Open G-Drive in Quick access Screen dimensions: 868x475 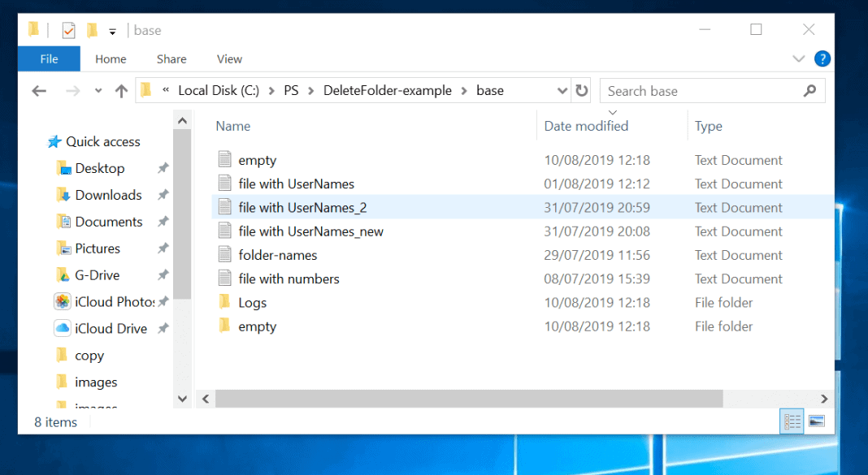pos(89,274)
